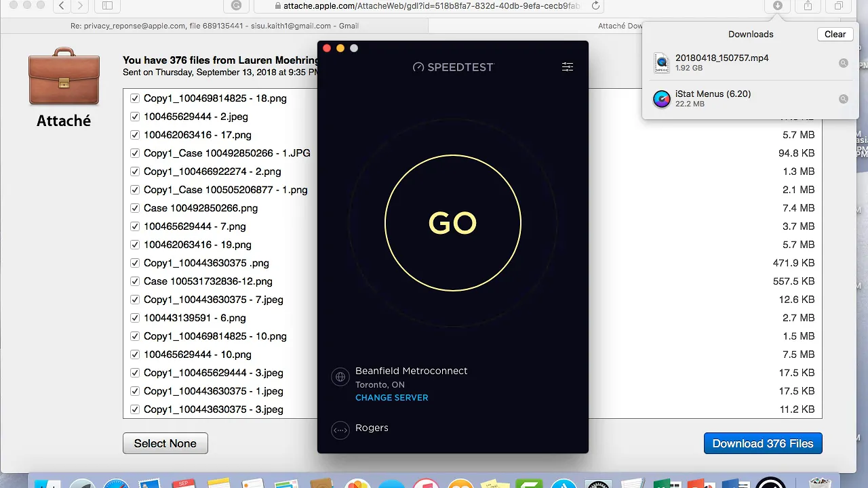Uncheck Case 100492850266.png
Screen dimensions: 868x488
135,208
